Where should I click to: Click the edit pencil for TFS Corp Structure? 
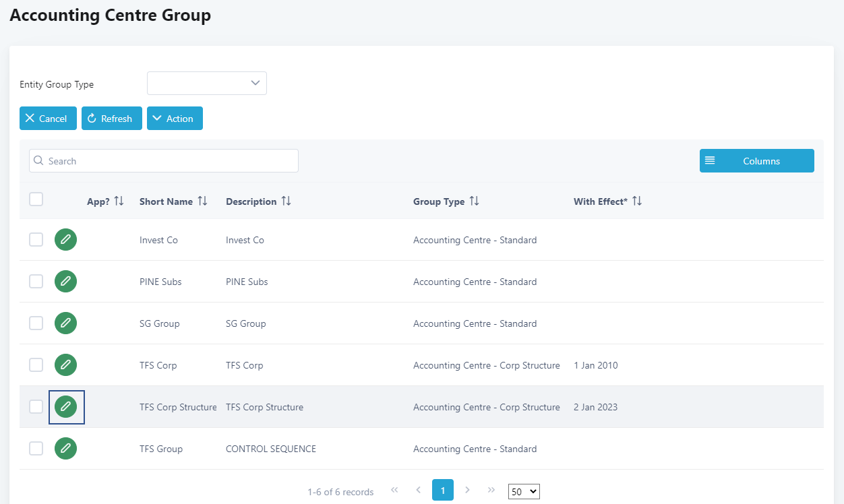click(65, 407)
